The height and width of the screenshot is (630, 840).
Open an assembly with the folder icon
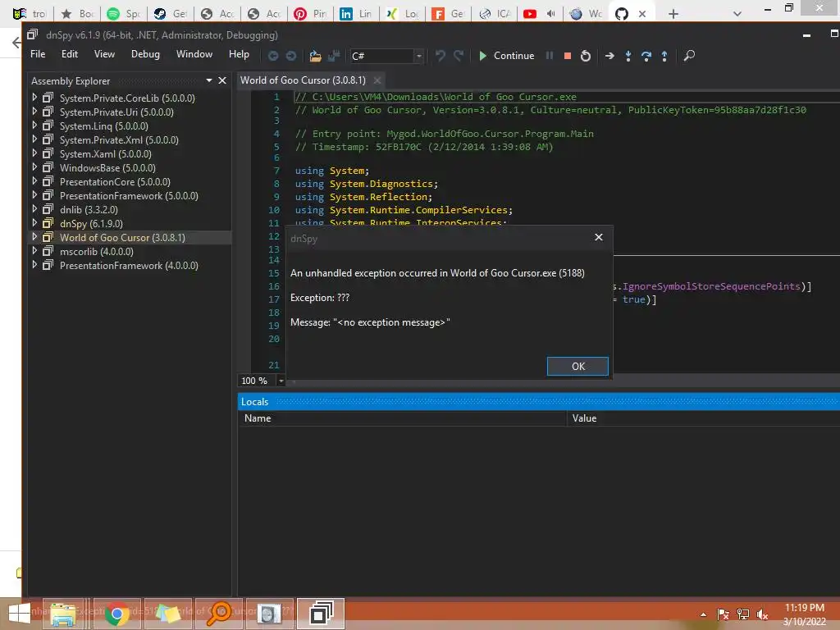coord(316,56)
